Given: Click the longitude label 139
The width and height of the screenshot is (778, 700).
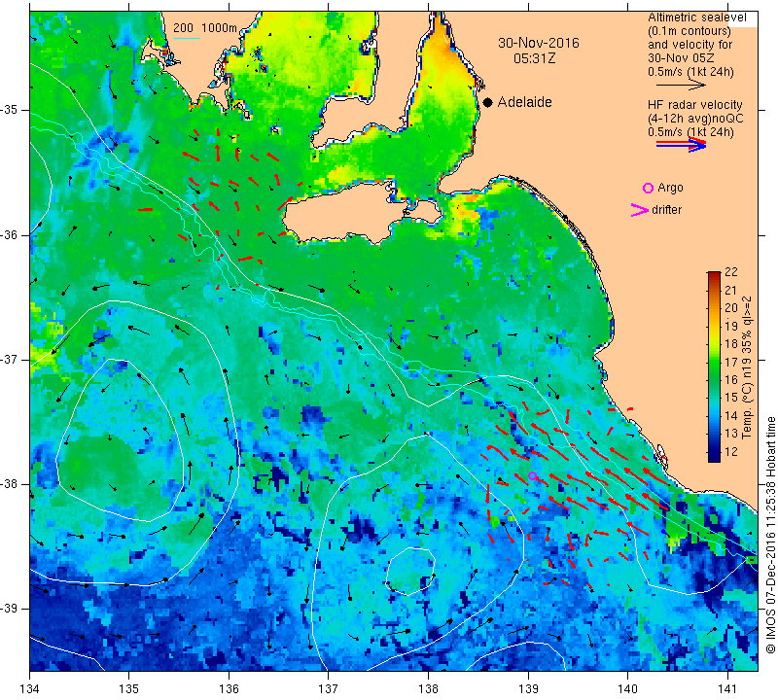Looking at the screenshot, I should pos(528,688).
